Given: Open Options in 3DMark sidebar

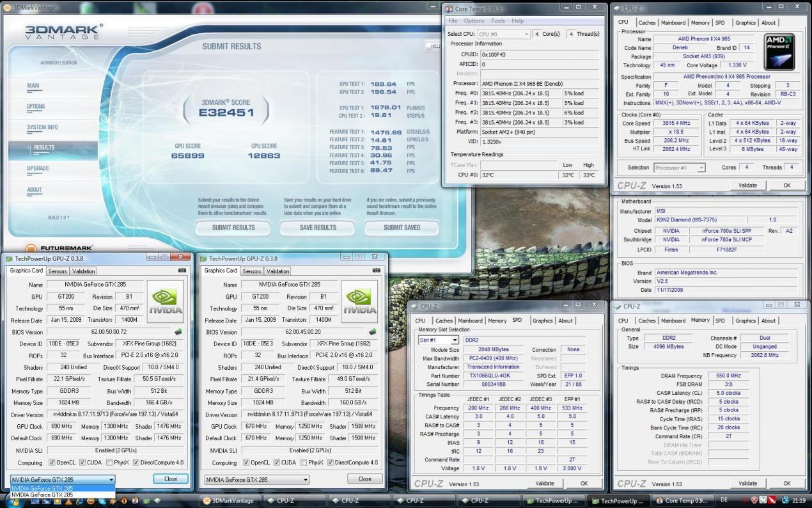Looking at the screenshot, I should point(36,106).
